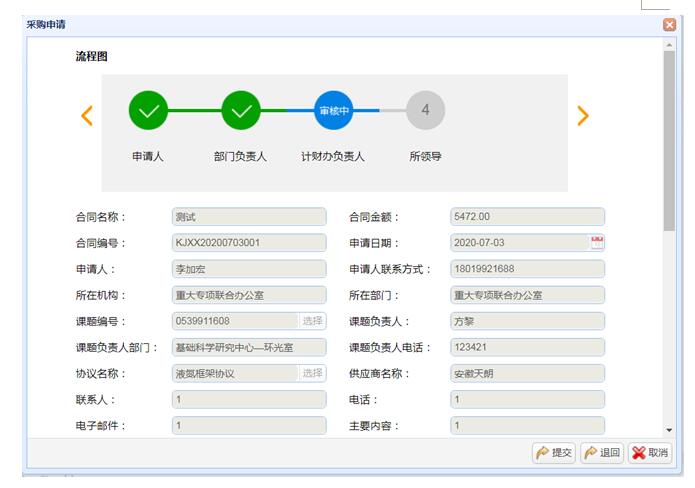This screenshot has height=488, width=695.
Task: Click the green checkmark for 申请人 step
Action: (148, 111)
